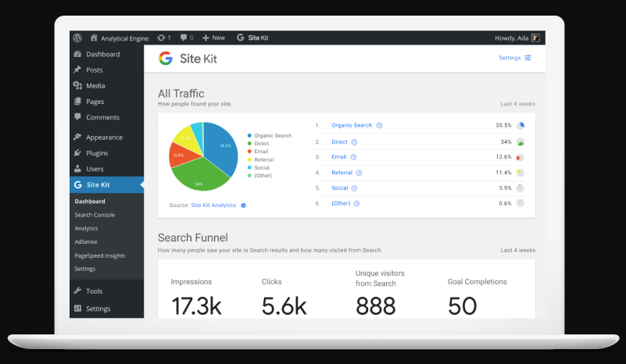
Task: Click the settings sliders icon near Settings link
Action: pyautogui.click(x=528, y=58)
